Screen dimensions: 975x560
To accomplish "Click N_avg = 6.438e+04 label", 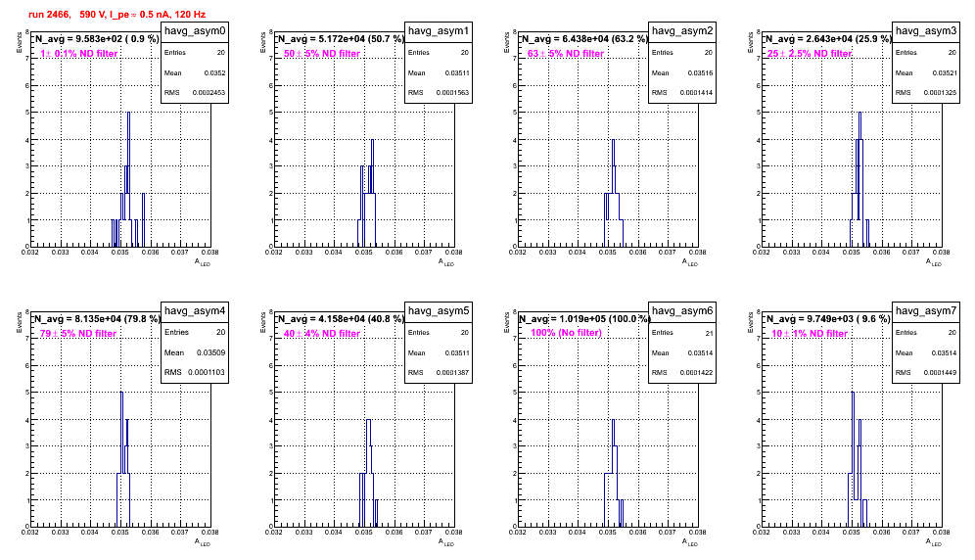I will click(584, 38).
